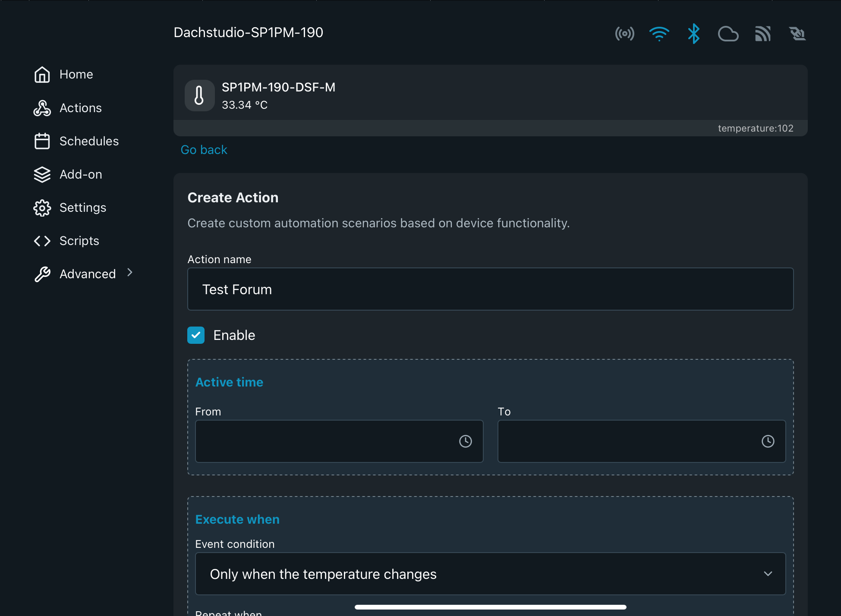The height and width of the screenshot is (616, 841).
Task: Click the To time input field
Action: click(x=642, y=441)
